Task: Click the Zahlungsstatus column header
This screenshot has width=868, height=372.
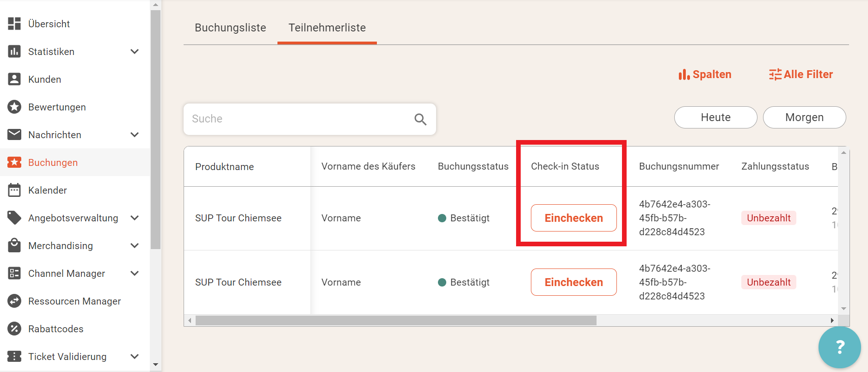Action: tap(775, 166)
